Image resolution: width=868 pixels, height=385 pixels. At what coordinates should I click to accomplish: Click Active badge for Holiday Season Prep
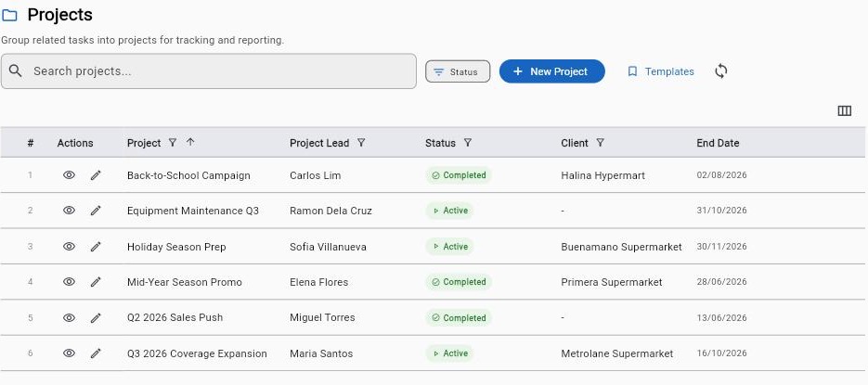(x=449, y=247)
